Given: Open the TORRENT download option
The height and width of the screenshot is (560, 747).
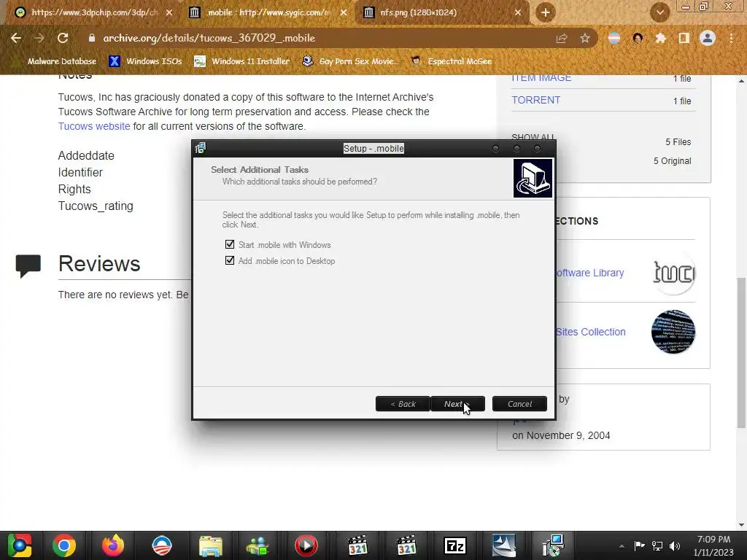Looking at the screenshot, I should pos(536,100).
